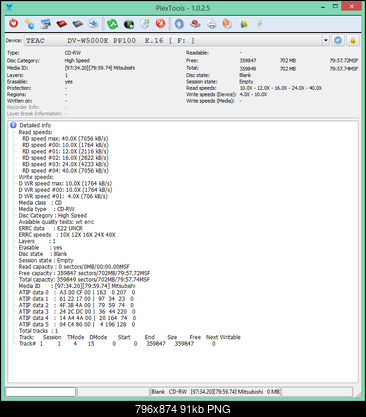Click the empty white status bar field

point(41,392)
